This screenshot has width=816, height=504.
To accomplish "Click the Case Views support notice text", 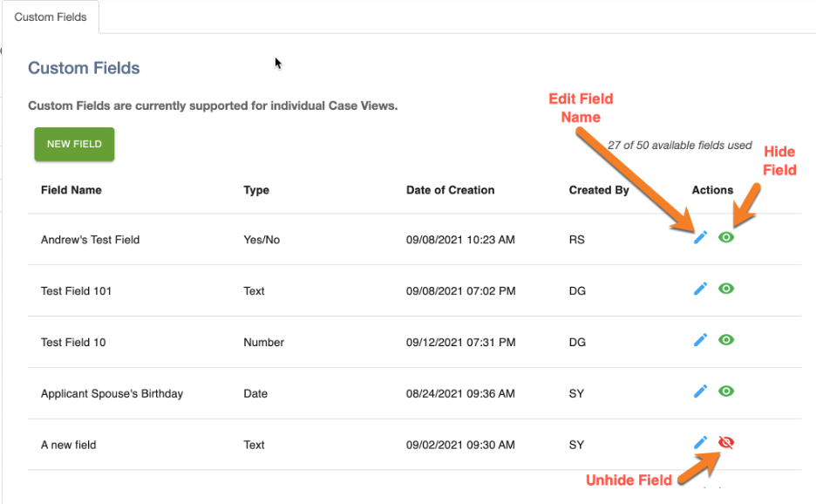I will click(x=213, y=106).
